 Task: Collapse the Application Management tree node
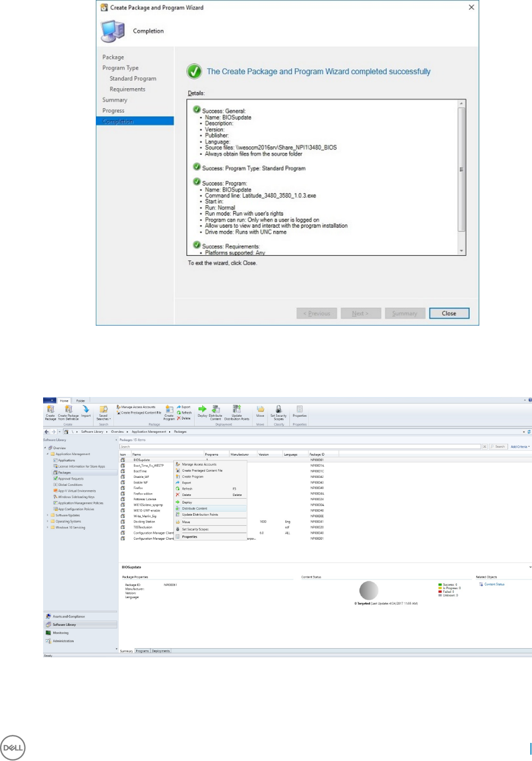48,454
